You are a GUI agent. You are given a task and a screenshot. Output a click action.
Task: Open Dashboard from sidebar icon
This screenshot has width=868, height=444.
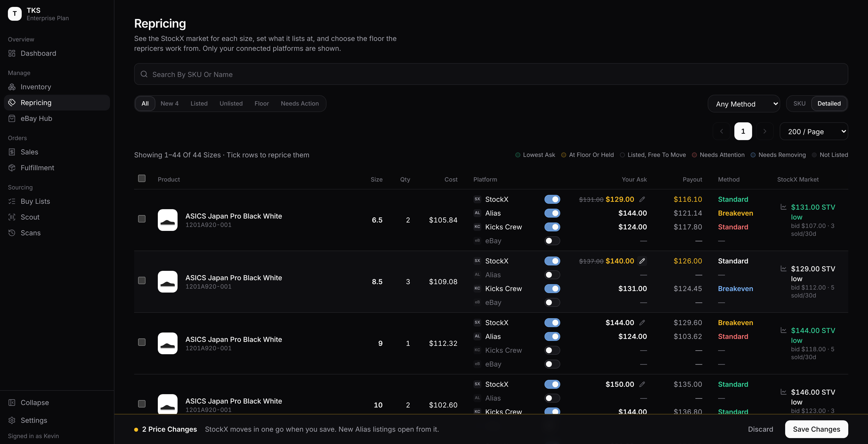[x=12, y=53]
